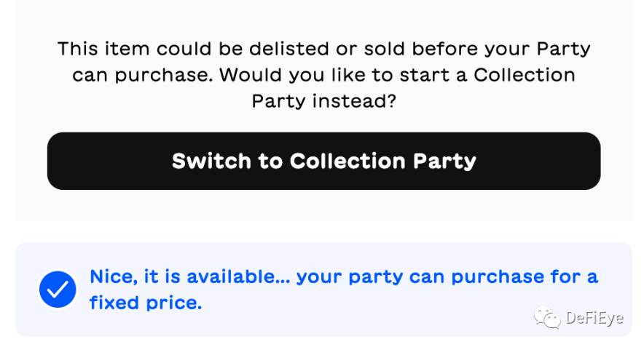Click the white tick inside blue circle

[58, 290]
